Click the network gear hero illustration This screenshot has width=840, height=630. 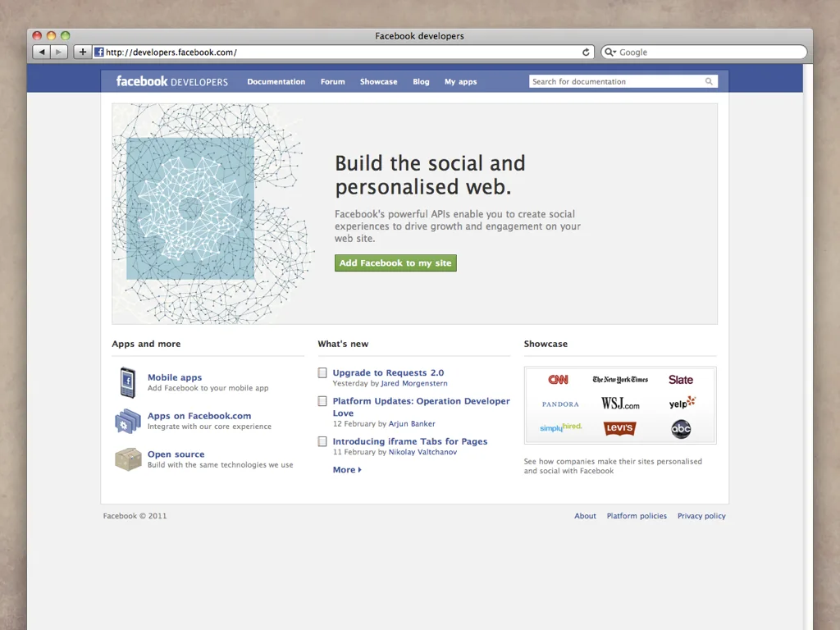[x=212, y=214]
